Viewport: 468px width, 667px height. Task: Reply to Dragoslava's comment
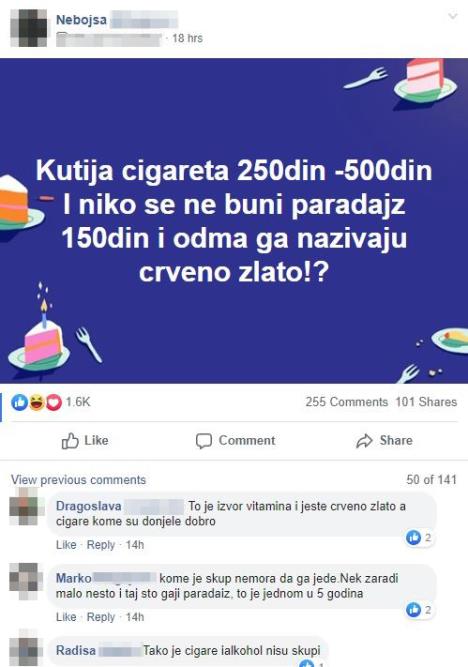pos(101,545)
